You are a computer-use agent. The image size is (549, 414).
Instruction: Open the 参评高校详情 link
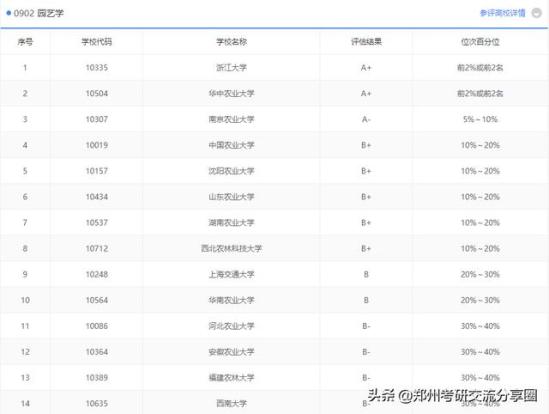coord(502,13)
